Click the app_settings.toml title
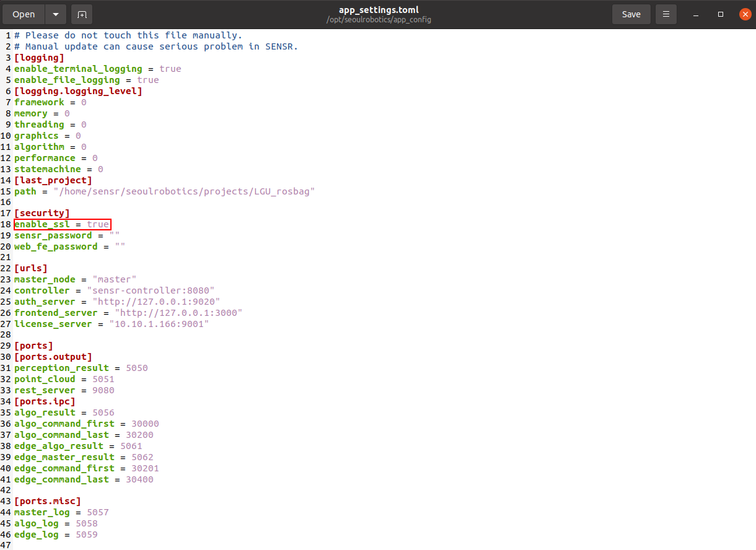The image size is (756, 550). tap(379, 10)
